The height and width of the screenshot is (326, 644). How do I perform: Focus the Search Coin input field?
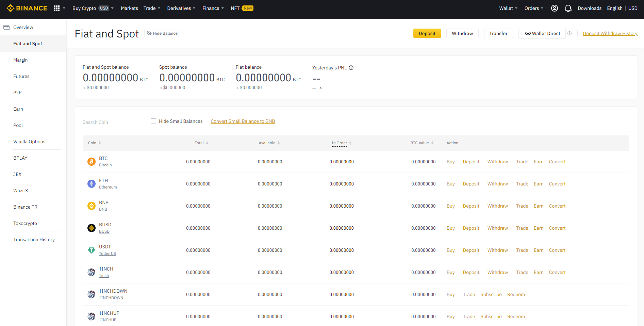click(114, 122)
